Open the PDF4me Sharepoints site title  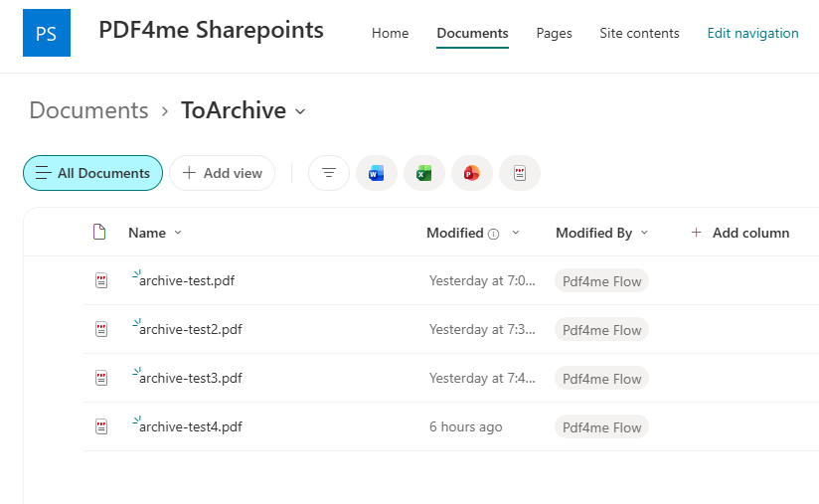pos(211,30)
